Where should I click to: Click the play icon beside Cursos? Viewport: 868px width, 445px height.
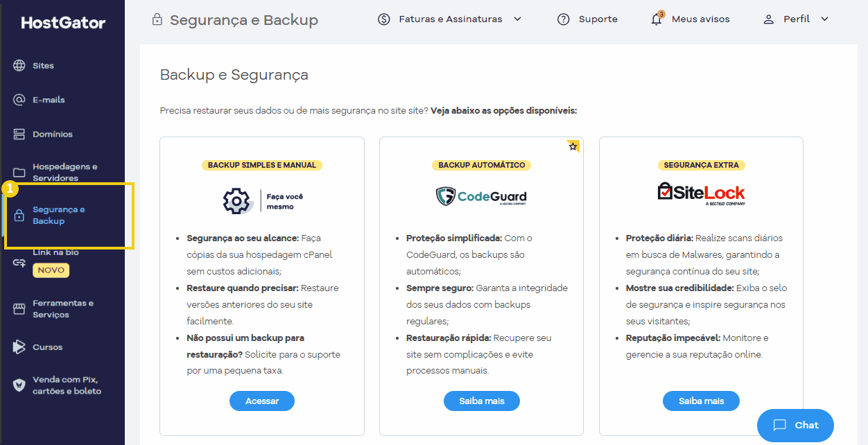[x=19, y=347]
